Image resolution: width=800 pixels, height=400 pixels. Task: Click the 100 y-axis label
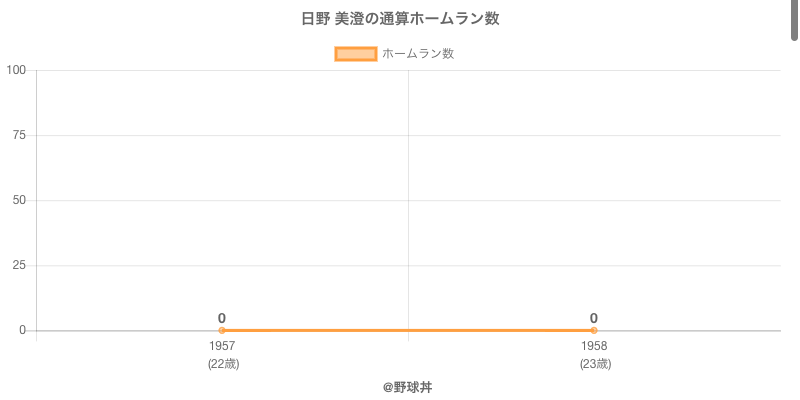(16, 70)
